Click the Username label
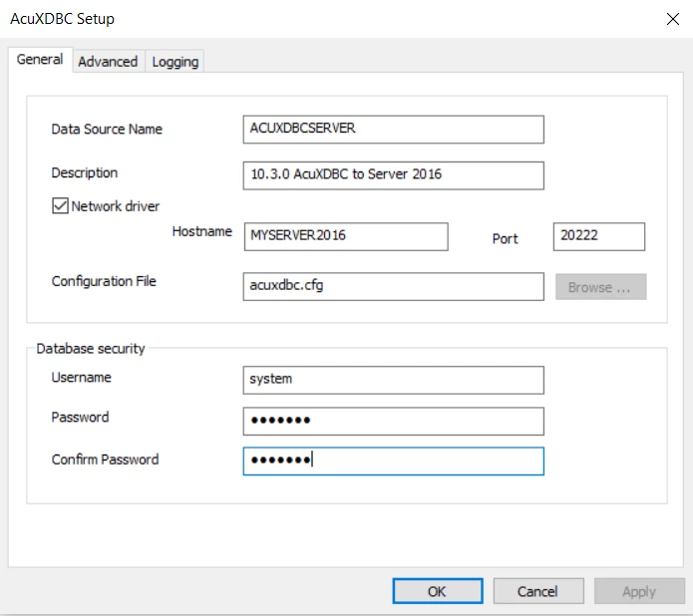693x616 pixels. click(82, 378)
